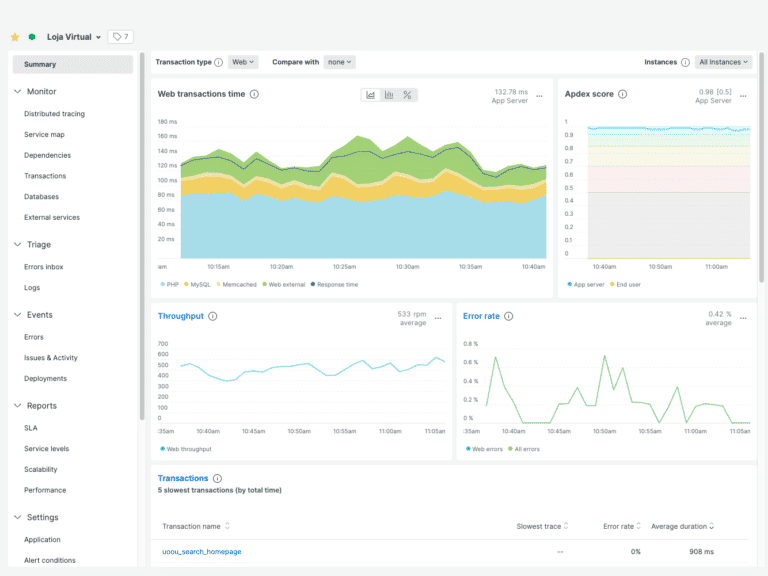
Task: Click Error rate info icon
Action: click(x=509, y=316)
